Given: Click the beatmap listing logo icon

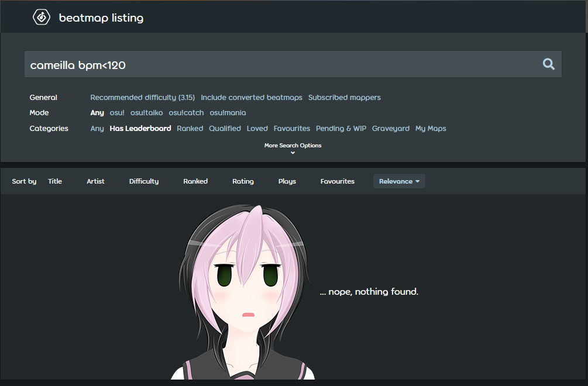Looking at the screenshot, I should [42, 17].
